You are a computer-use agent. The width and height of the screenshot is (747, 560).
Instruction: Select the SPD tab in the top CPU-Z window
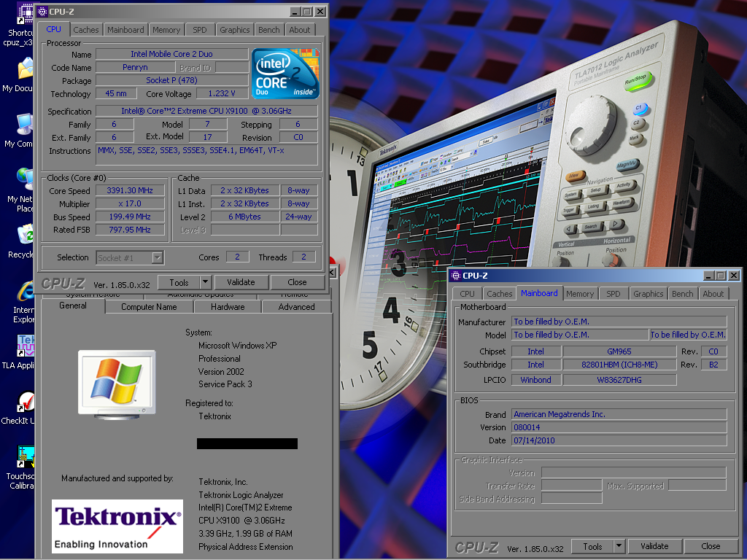pos(200,30)
